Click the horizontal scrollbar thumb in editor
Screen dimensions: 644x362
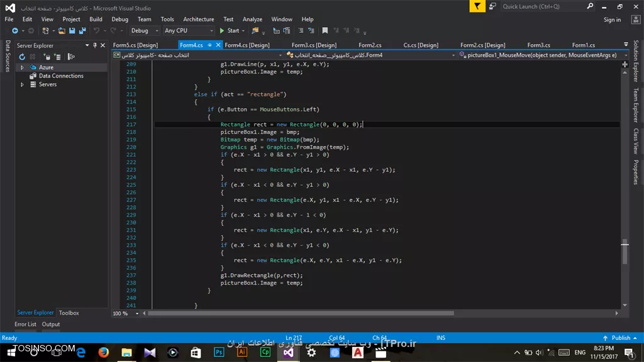(x=301, y=314)
